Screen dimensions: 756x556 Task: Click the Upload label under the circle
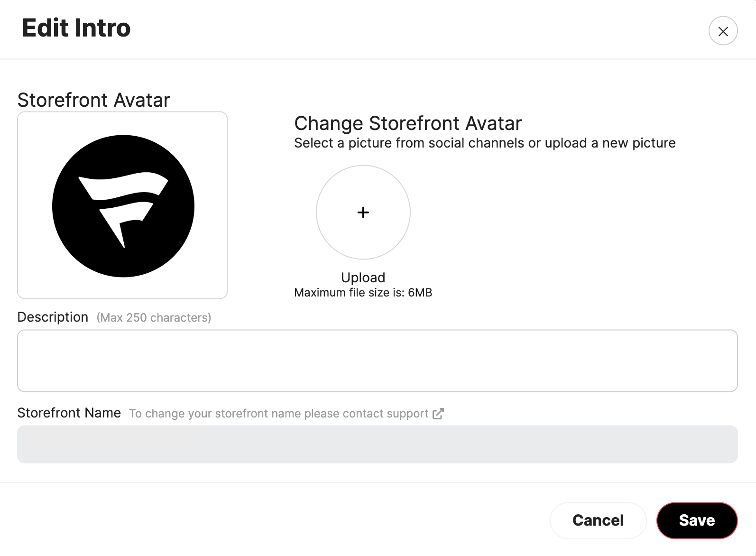point(363,278)
